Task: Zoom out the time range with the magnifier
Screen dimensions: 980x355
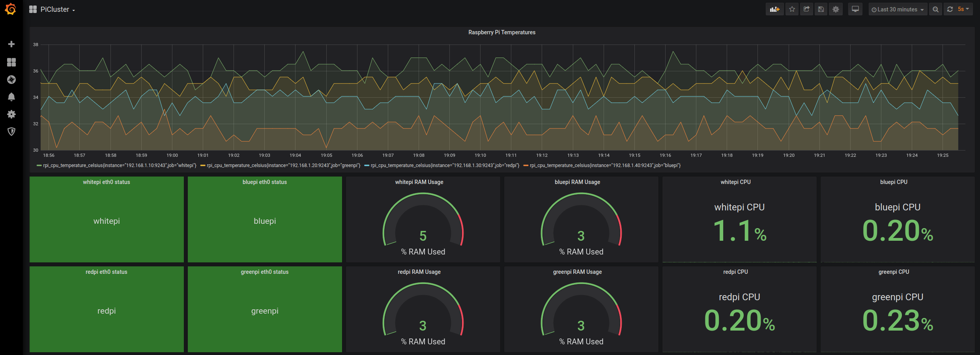Action: [935, 9]
